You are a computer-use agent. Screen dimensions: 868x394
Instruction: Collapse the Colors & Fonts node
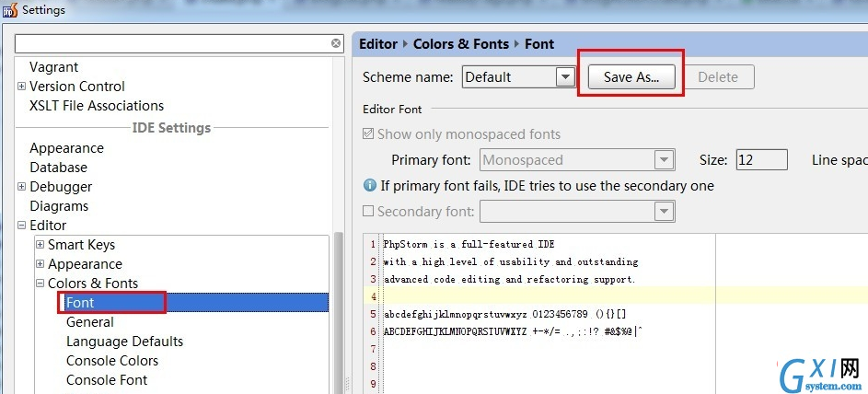[x=40, y=284]
